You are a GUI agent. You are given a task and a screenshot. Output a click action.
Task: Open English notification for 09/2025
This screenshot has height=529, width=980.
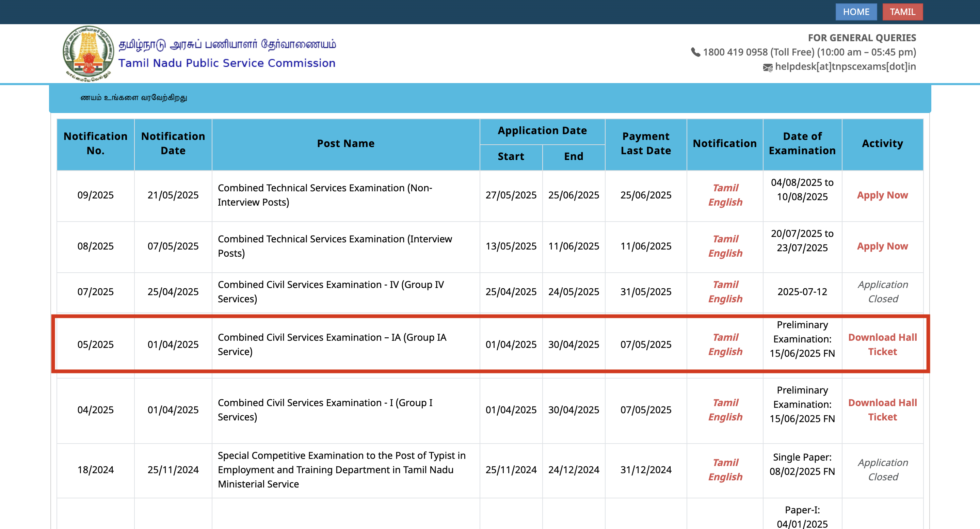click(x=725, y=202)
